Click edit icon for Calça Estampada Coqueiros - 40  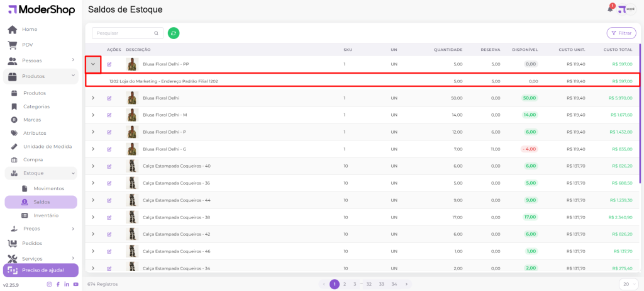[x=109, y=166]
